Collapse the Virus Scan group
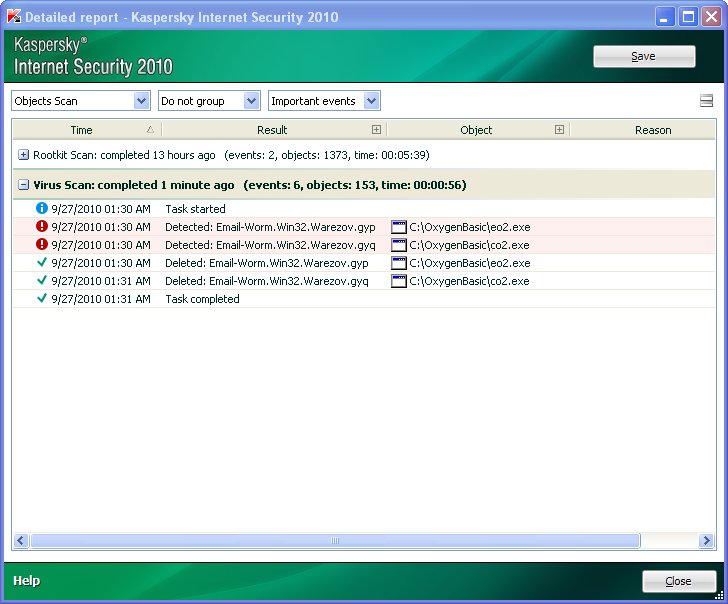This screenshot has width=728, height=604. (23, 185)
